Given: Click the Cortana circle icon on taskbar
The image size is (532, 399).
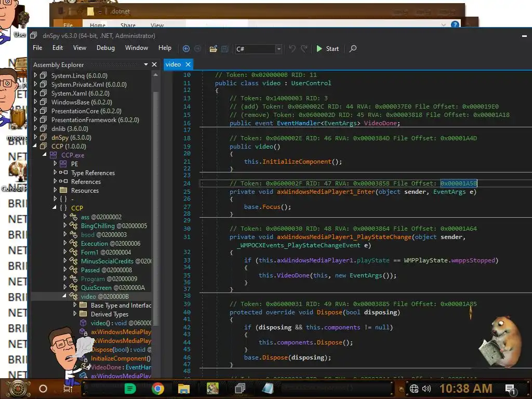Looking at the screenshot, I should pos(43,389).
